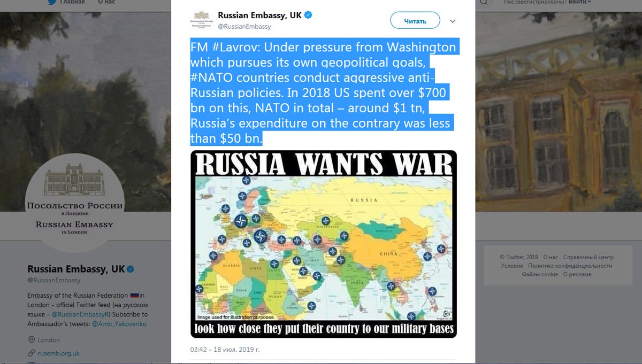Viewport: 642px width, 364px height.
Task: Click the Читать follow button
Action: (x=415, y=21)
